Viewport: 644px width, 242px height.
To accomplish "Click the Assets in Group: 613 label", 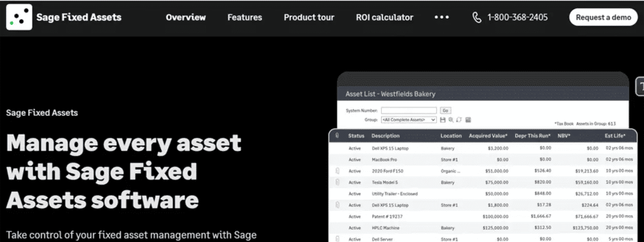I will click(596, 124).
